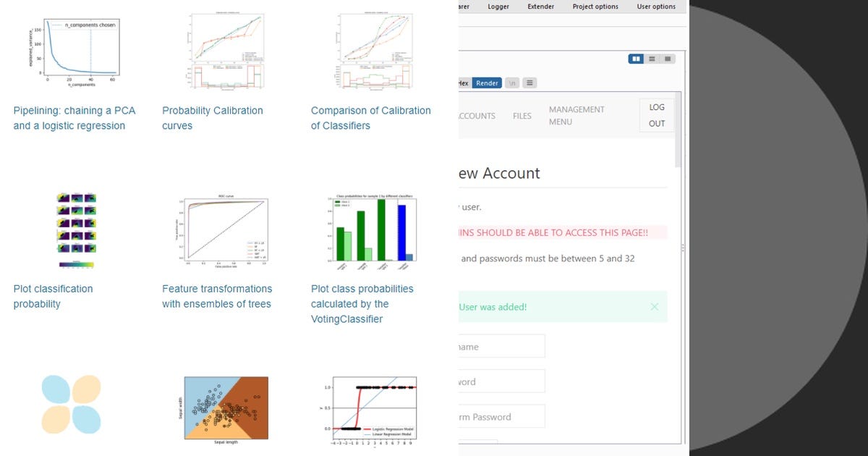The width and height of the screenshot is (868, 456).
Task: Switch to the horizontal split layout icon
Action: click(x=650, y=59)
